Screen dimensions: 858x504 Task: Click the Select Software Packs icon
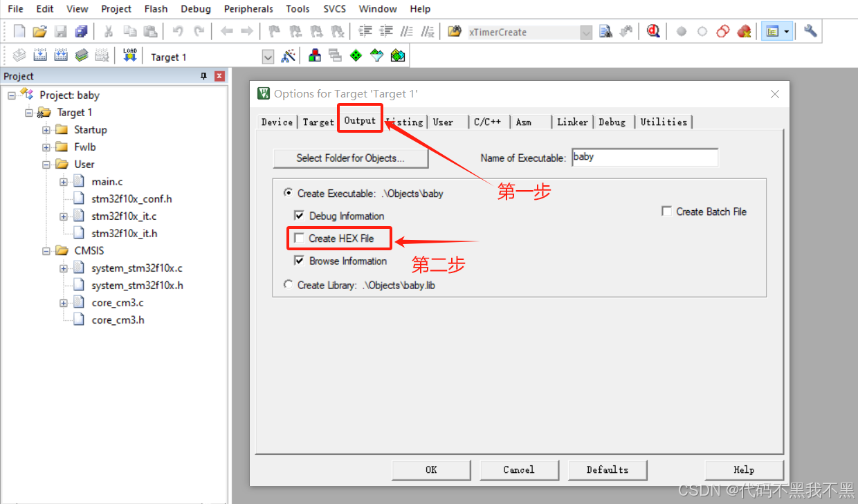click(377, 56)
